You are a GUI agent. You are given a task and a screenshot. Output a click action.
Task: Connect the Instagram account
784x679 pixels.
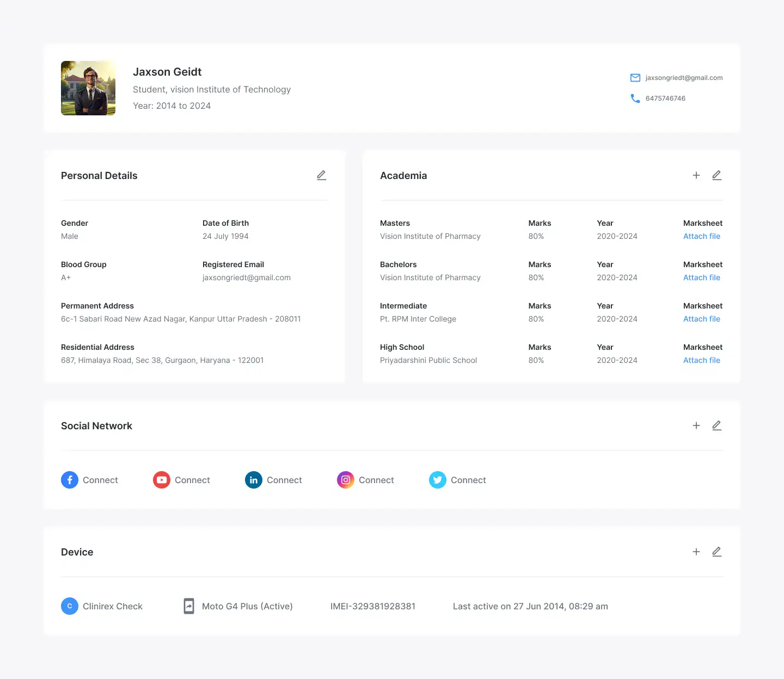[x=376, y=480]
